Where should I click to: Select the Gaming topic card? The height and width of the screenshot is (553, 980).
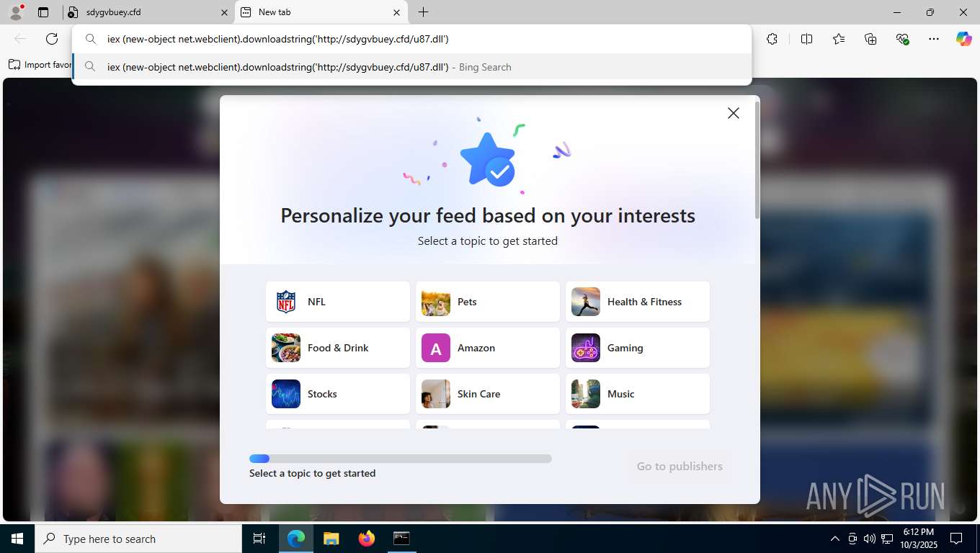click(638, 348)
